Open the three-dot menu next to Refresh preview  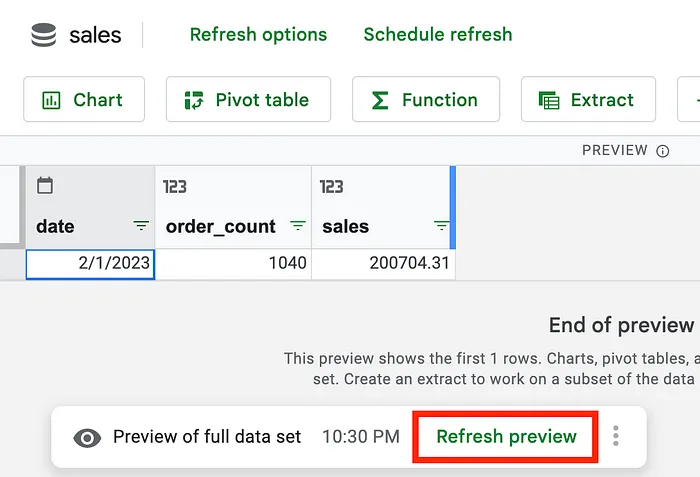point(616,436)
